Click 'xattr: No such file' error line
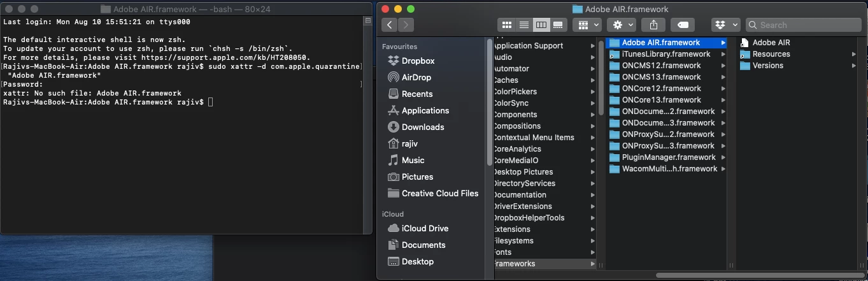868x281 pixels. point(92,93)
